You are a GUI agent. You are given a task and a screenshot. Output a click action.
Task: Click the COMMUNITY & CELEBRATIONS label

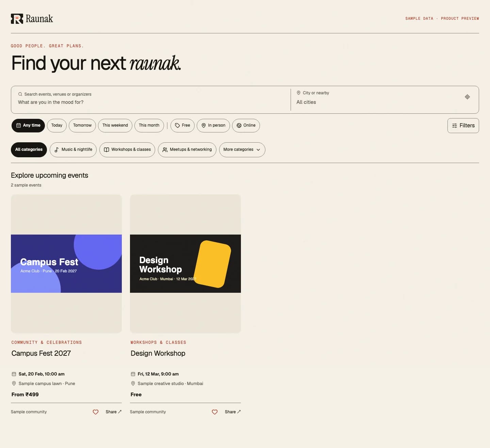(x=47, y=342)
